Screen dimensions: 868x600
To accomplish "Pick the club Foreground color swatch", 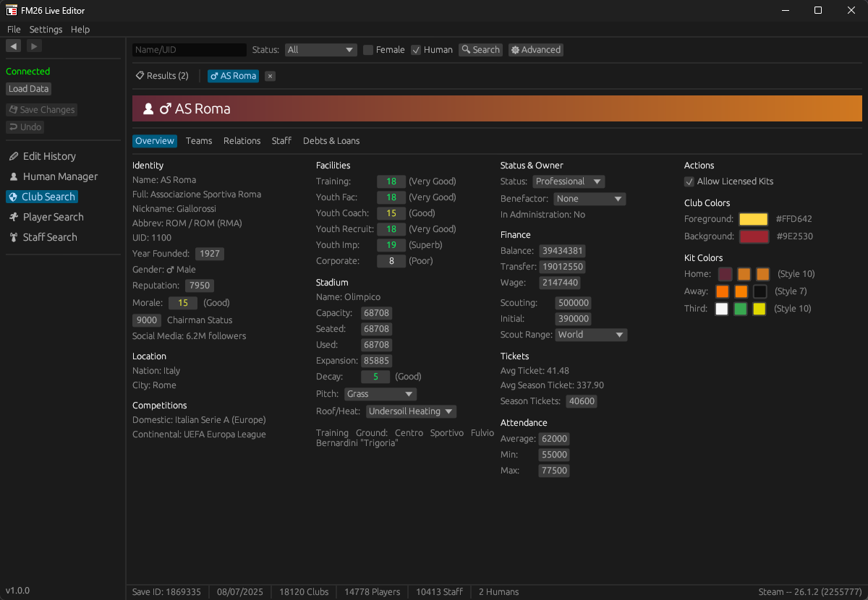I will [x=753, y=219].
